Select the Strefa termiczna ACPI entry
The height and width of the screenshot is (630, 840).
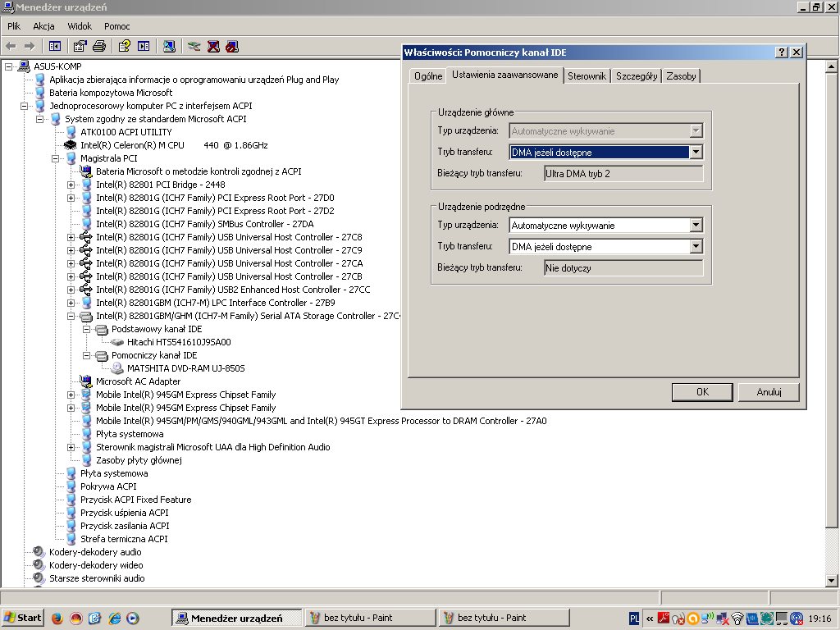(x=124, y=539)
